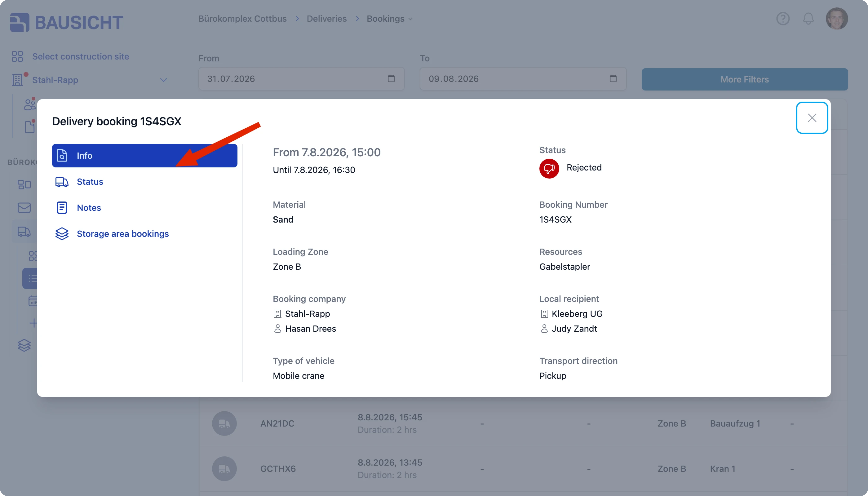
Task: Open the Info tab in booking dialog
Action: pos(144,156)
